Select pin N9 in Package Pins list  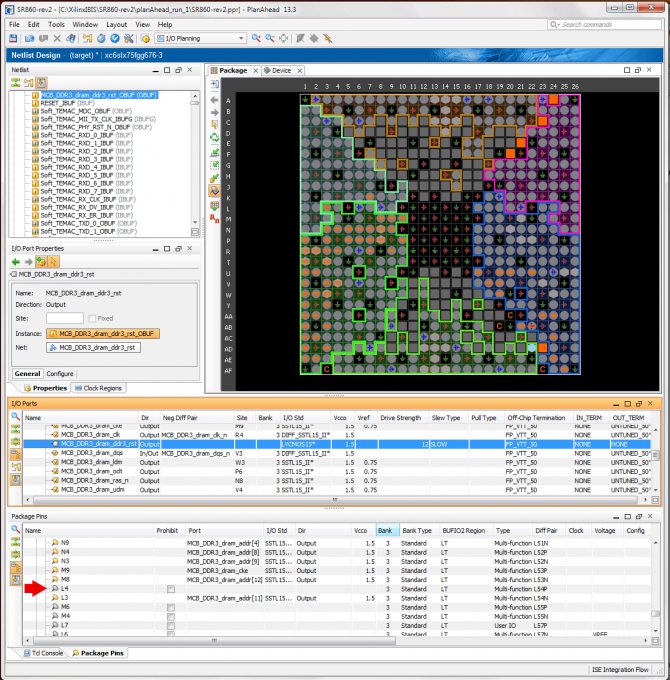(65, 543)
